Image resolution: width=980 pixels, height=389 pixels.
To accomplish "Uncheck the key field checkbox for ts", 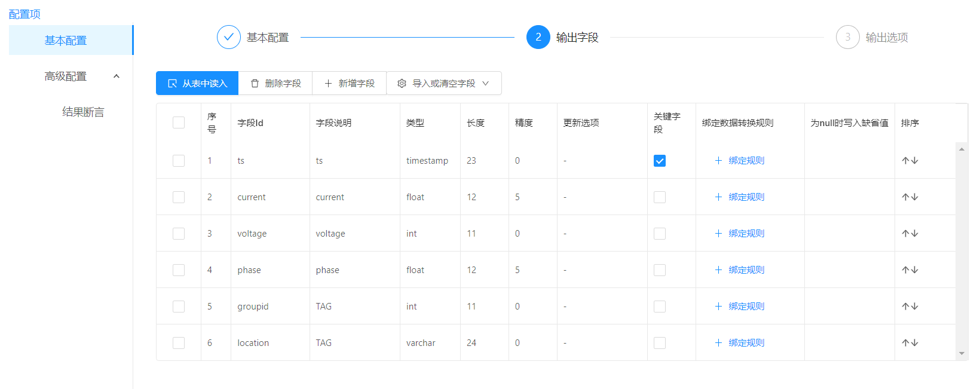I will (659, 161).
